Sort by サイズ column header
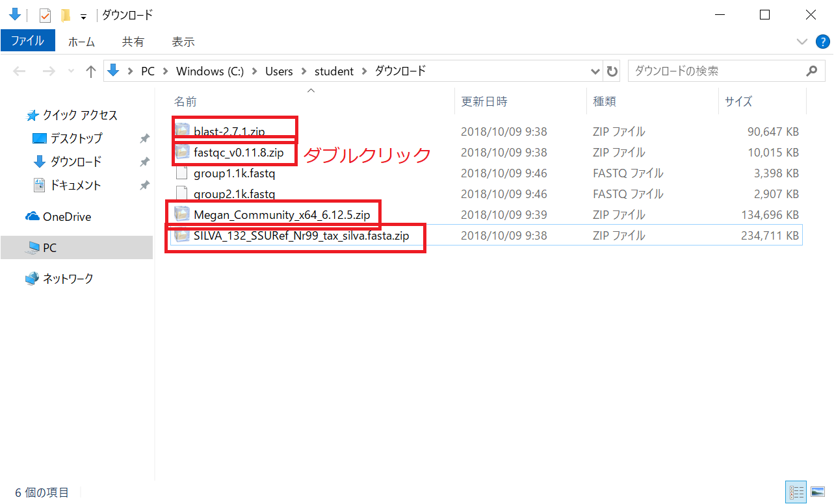The height and width of the screenshot is (504, 834). coord(738,101)
